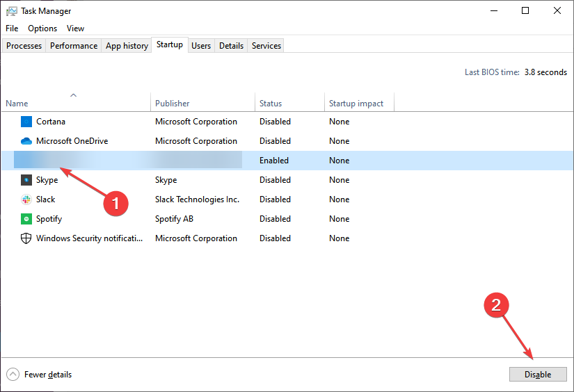Open the File menu

pos(12,28)
